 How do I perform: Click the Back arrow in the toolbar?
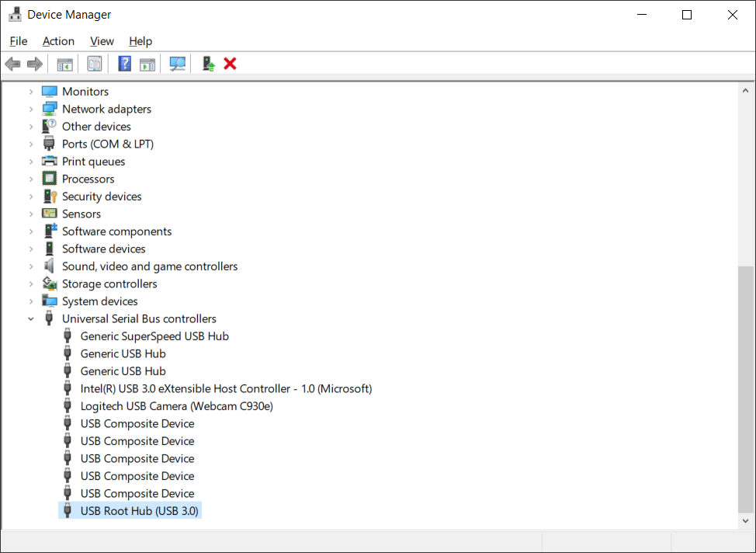pyautogui.click(x=12, y=64)
